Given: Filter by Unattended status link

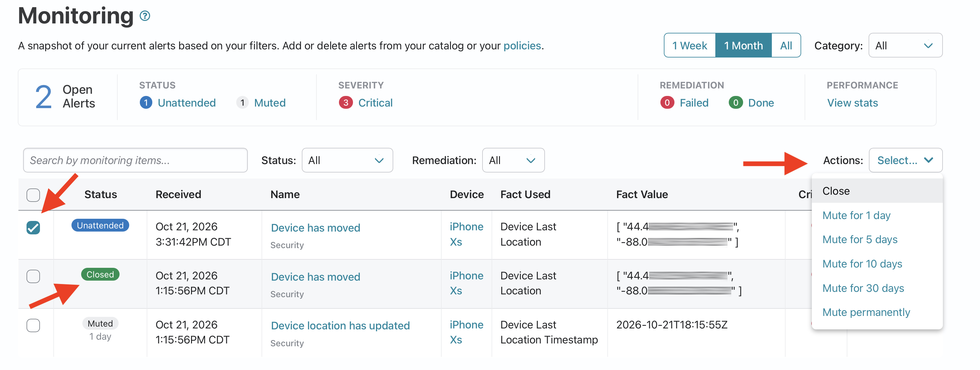Looking at the screenshot, I should pos(186,103).
